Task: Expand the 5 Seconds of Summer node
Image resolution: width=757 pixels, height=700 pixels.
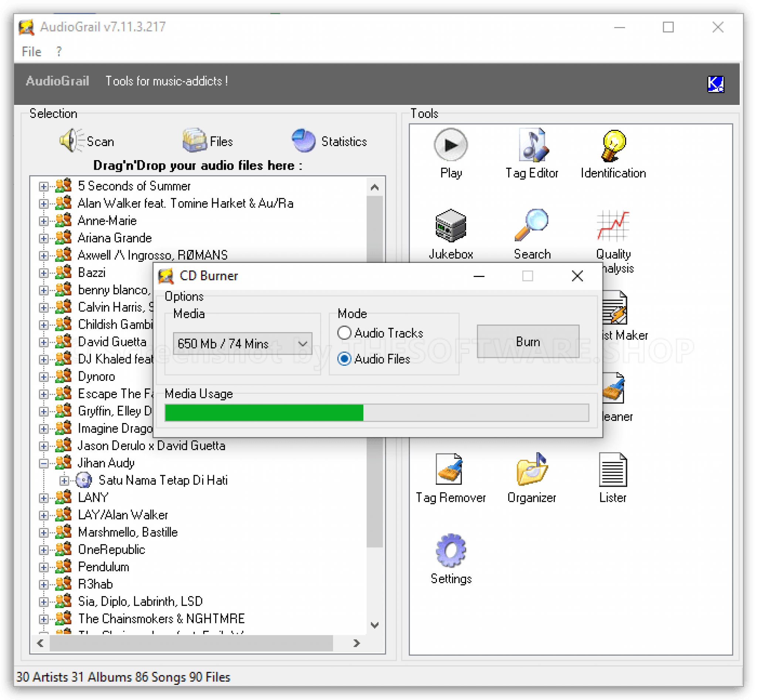Action: coord(44,186)
